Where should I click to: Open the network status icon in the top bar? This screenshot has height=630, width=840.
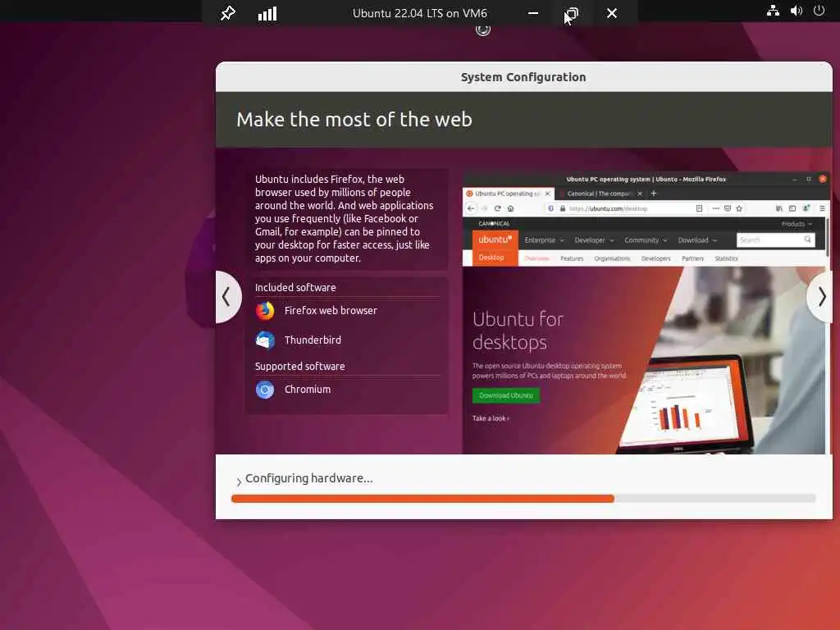coord(773,11)
